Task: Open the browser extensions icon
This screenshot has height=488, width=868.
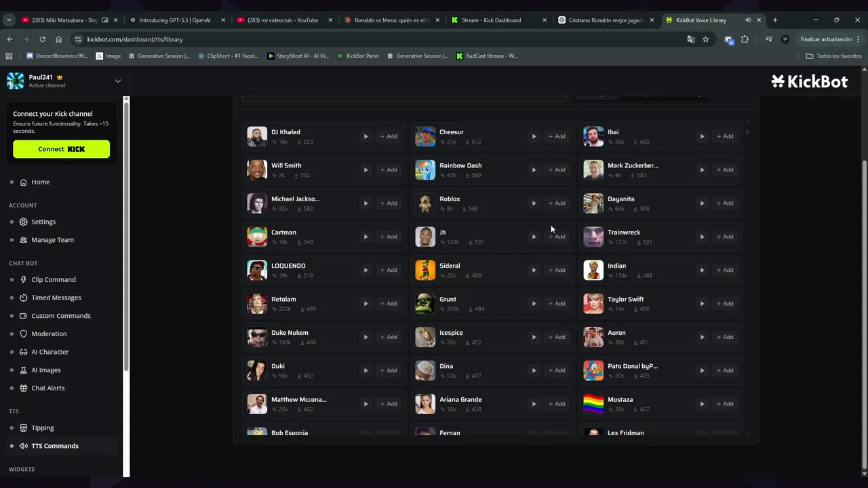Action: [745, 39]
